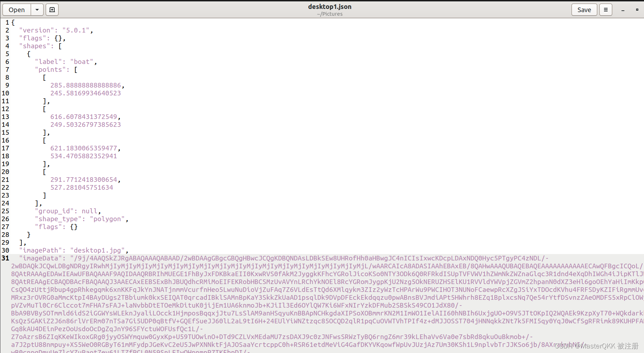The height and width of the screenshot is (353, 644).
Task: Click the "points": [ line
Action: tap(56, 70)
